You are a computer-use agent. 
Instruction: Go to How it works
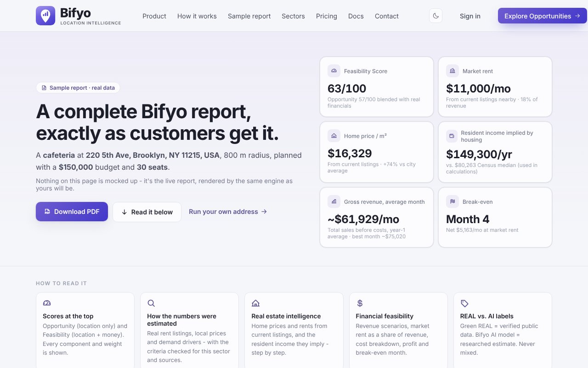pos(197,16)
